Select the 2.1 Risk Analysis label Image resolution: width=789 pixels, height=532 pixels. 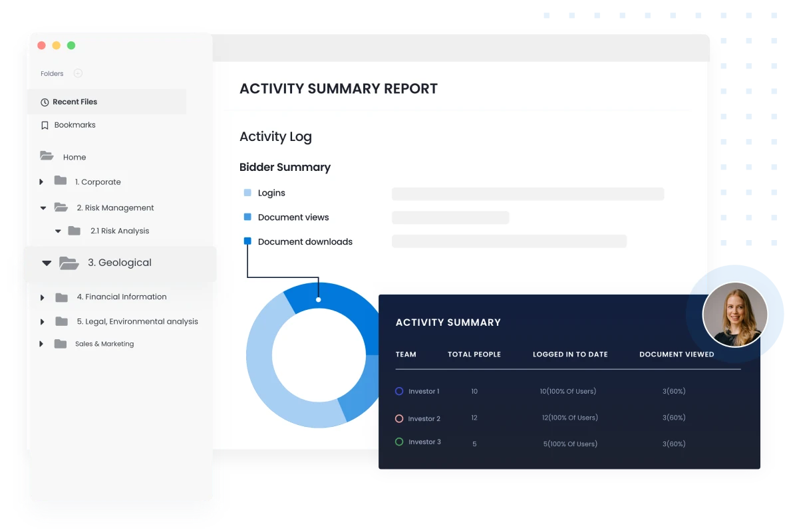click(120, 231)
